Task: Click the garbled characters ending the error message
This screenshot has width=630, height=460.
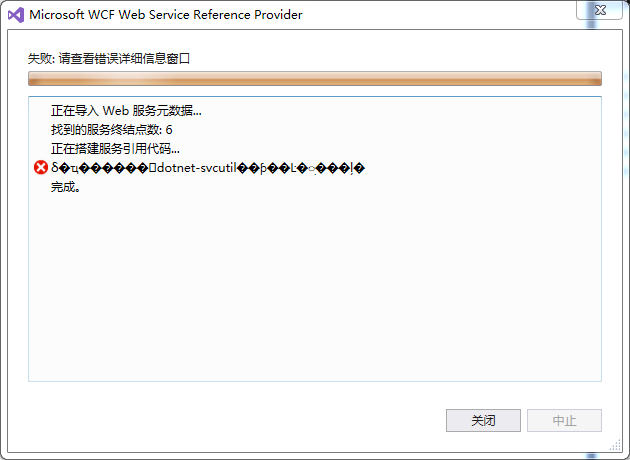Action: [x=301, y=168]
